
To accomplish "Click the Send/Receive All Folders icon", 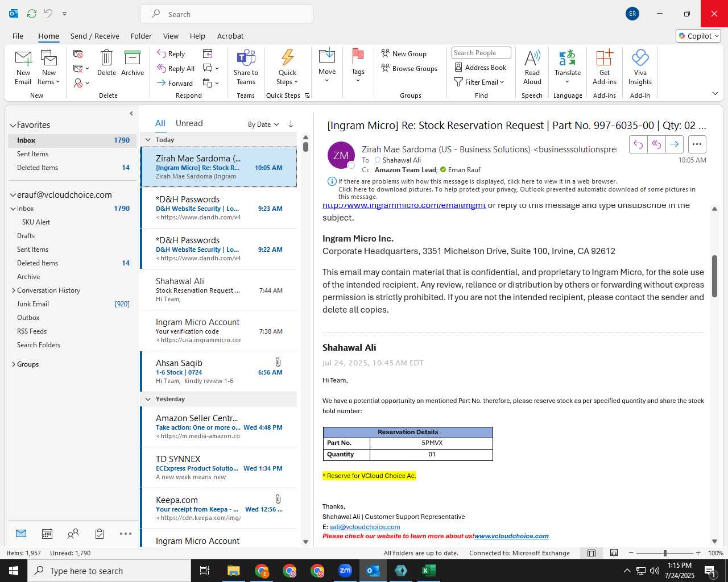I will pyautogui.click(x=32, y=13).
